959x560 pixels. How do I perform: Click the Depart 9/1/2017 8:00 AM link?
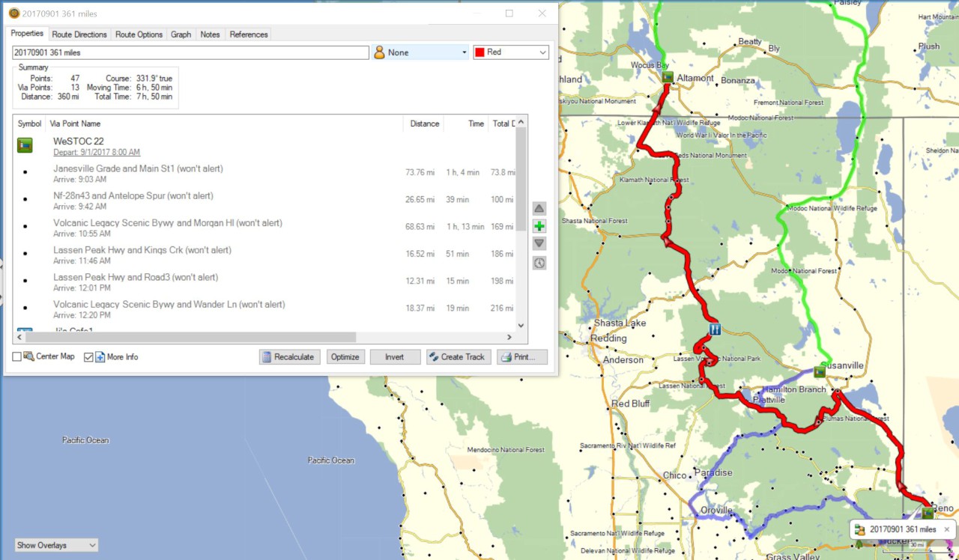(96, 152)
